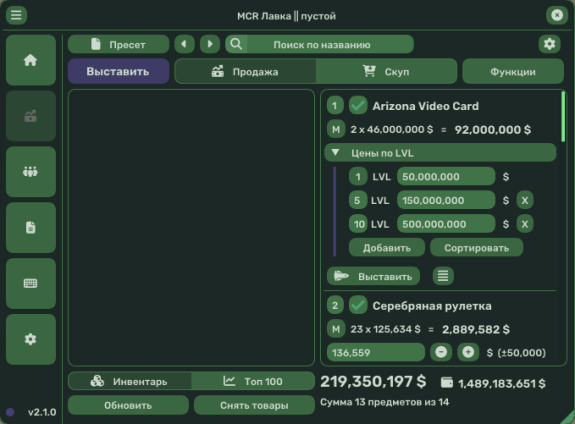Uncheck the Серебряная рулетка checkbox
The width and height of the screenshot is (575, 424).
click(x=358, y=305)
